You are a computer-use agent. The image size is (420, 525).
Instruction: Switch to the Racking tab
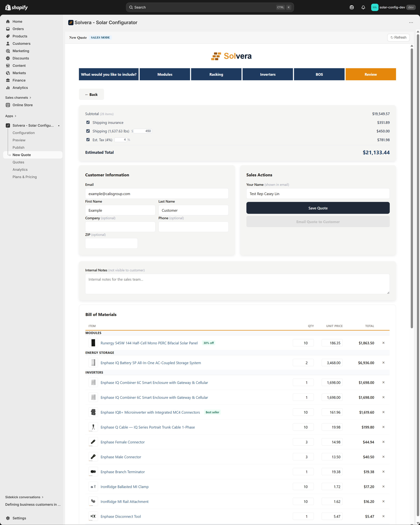(216, 74)
